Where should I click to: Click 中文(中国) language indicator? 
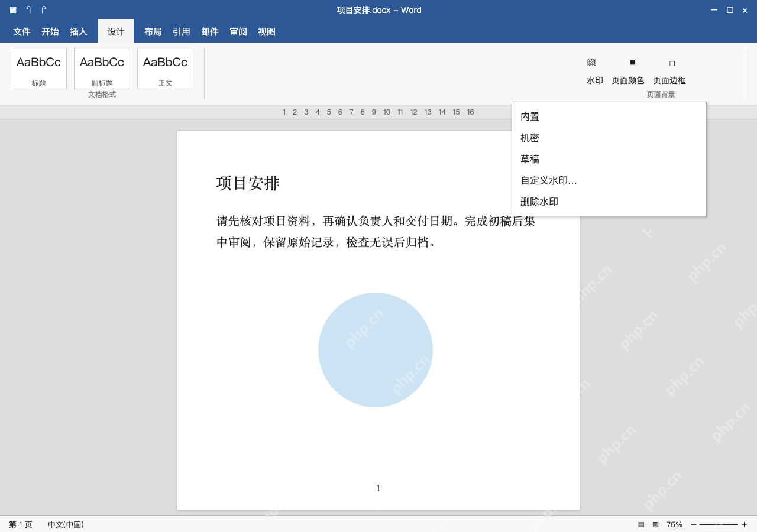[x=66, y=524]
